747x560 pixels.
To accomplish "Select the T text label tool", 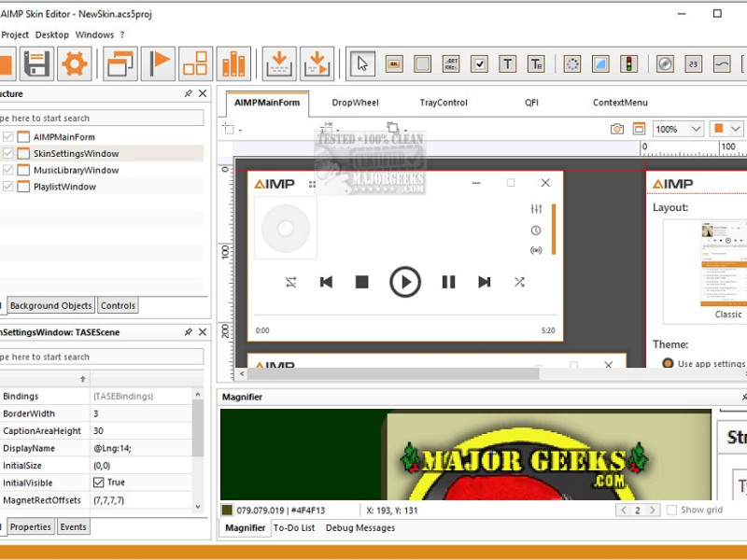I will coord(507,63).
